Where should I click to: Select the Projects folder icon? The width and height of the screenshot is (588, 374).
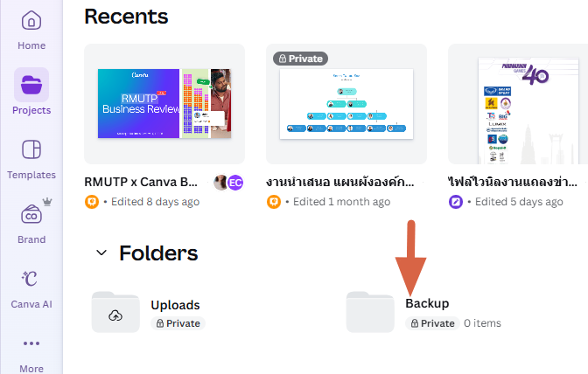[31, 85]
